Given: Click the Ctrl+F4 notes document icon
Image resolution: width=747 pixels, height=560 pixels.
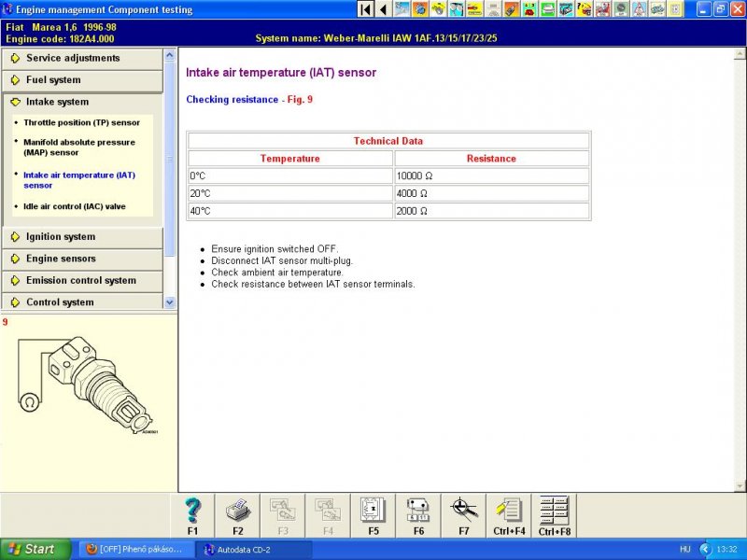Looking at the screenshot, I should point(509,516).
